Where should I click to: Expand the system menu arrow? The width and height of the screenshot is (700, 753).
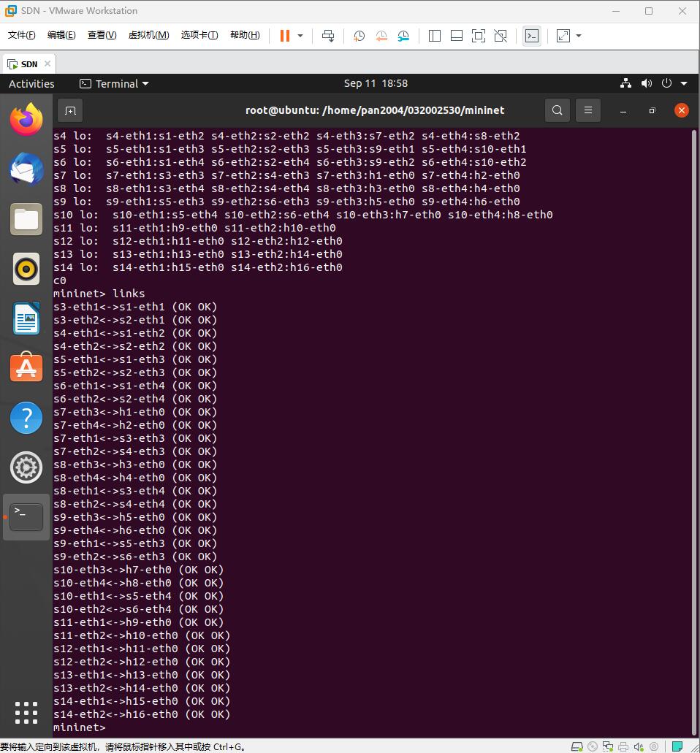tap(684, 83)
